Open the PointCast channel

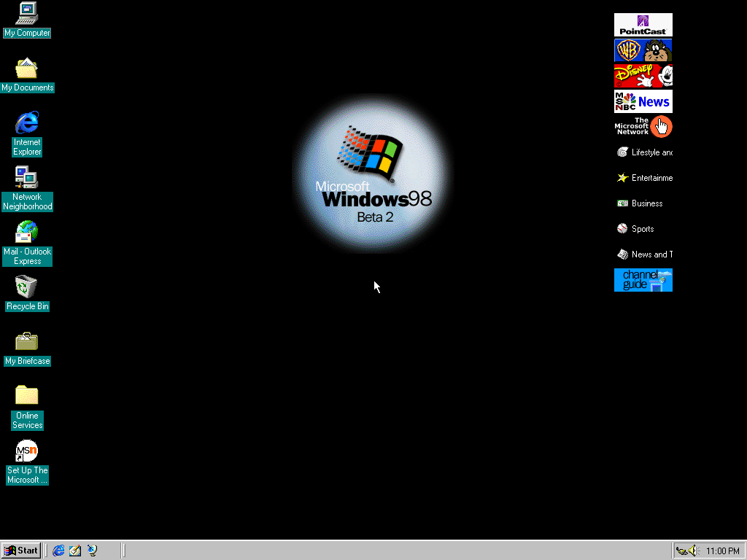[643, 25]
